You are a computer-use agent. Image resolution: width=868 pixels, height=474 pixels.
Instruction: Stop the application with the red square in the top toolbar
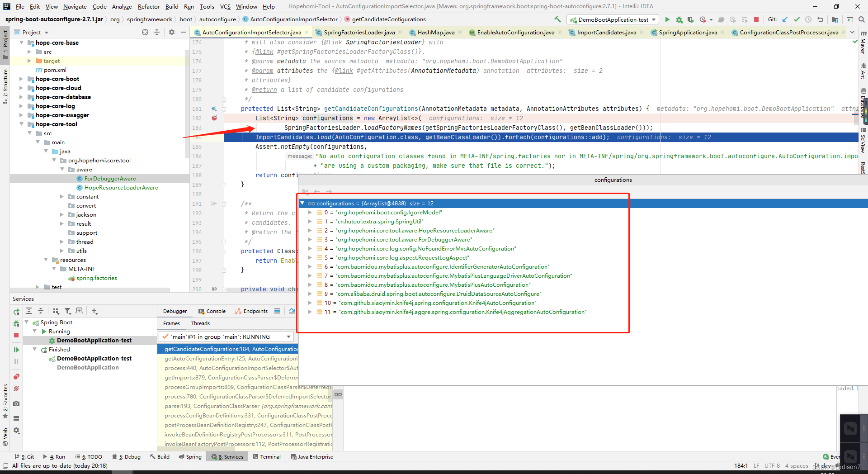point(756,19)
